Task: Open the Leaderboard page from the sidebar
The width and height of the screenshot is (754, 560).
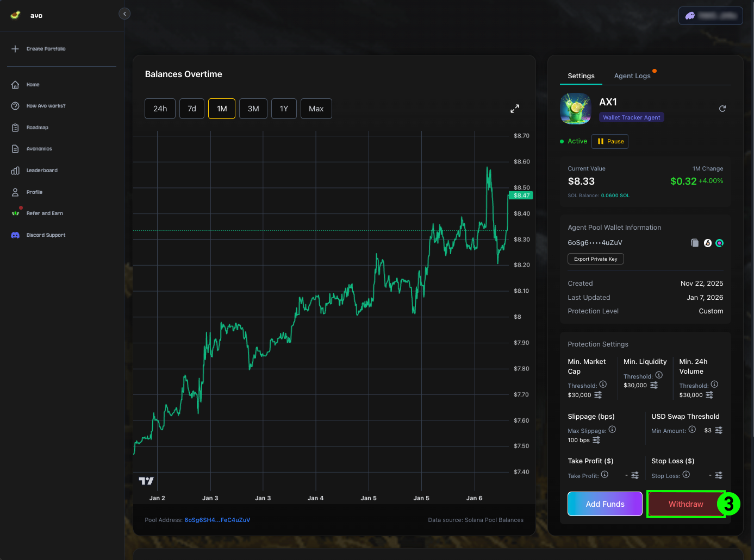Action: point(42,171)
